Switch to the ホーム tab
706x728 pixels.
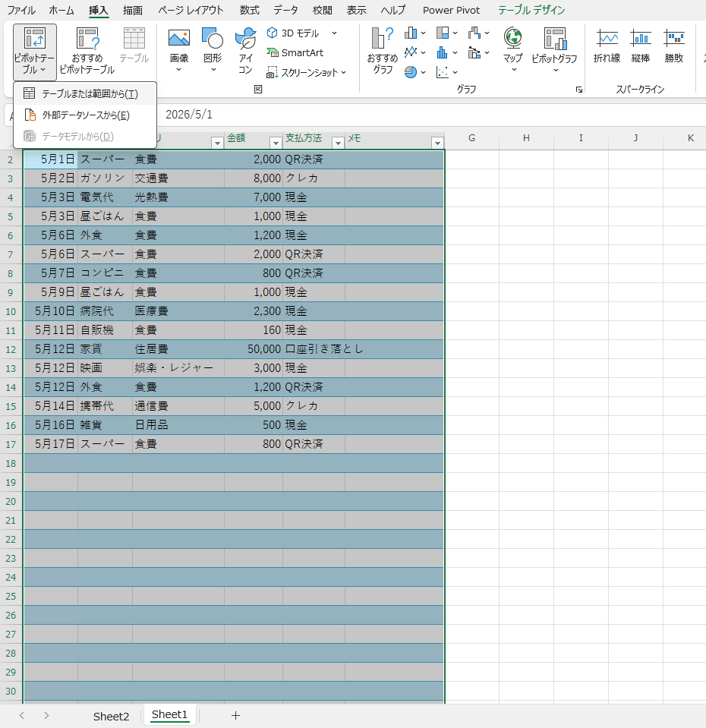tap(61, 10)
